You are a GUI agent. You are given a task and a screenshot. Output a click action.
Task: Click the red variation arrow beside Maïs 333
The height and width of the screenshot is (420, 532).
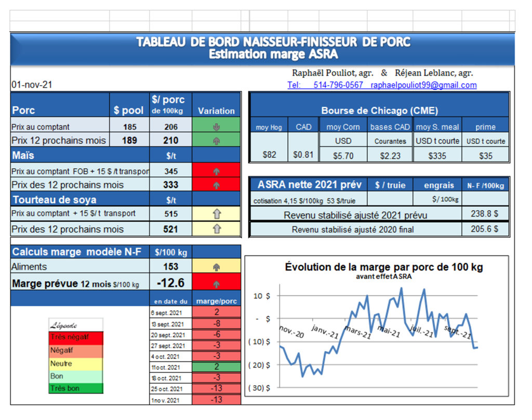click(x=216, y=185)
